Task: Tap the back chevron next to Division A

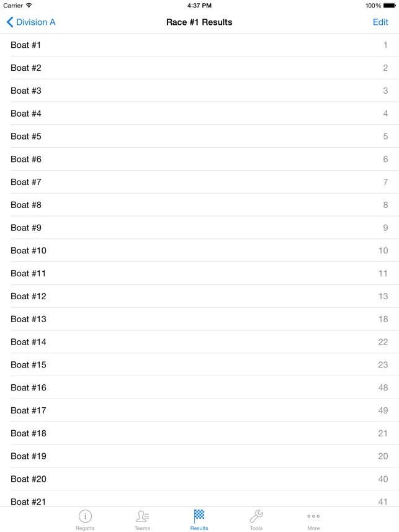Action: coord(9,22)
